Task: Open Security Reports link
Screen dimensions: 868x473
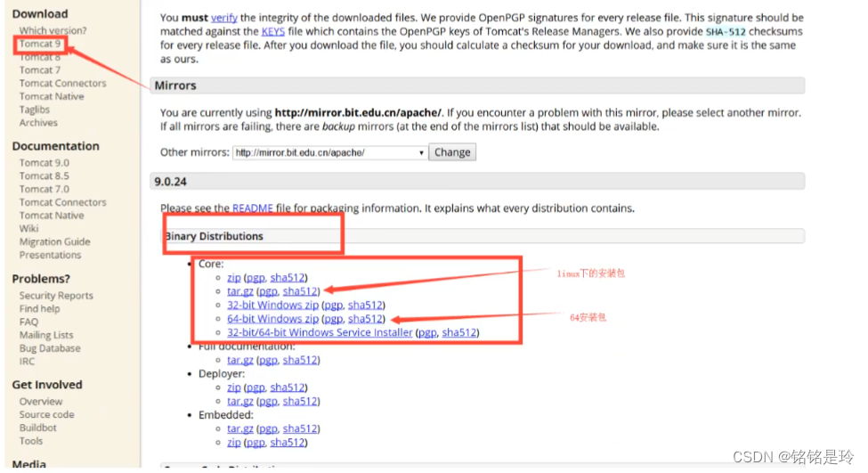Action: click(x=56, y=296)
